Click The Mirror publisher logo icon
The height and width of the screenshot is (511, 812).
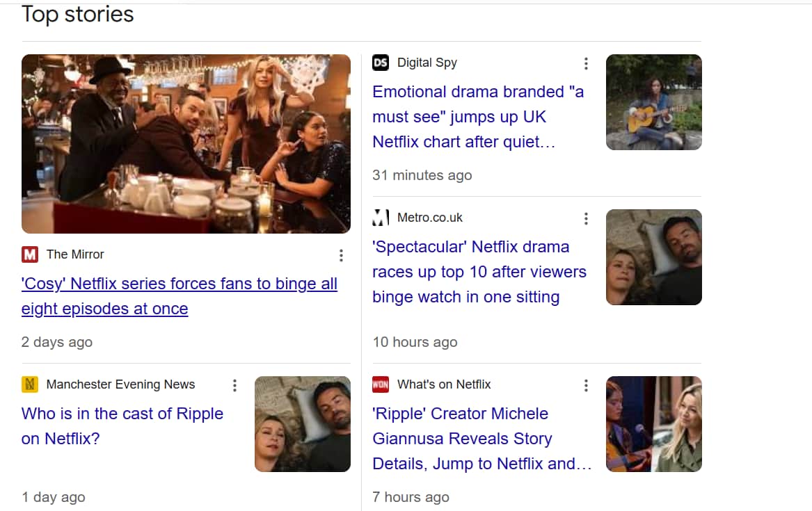(x=30, y=254)
